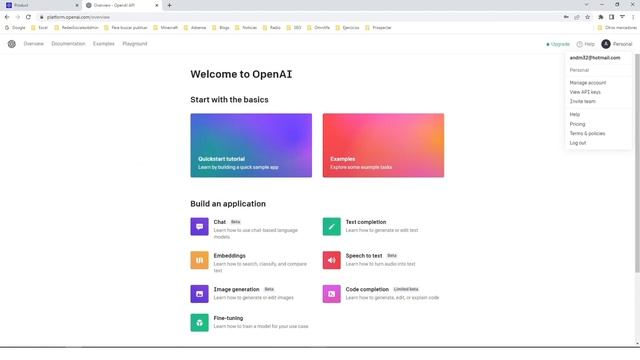Viewport: 640px width, 360px height.
Task: Open the browser tab search chevron
Action: pos(587,5)
